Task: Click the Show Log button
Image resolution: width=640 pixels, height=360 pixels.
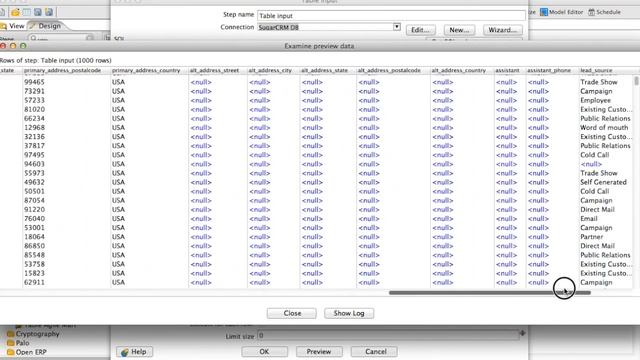Action: pyautogui.click(x=349, y=313)
